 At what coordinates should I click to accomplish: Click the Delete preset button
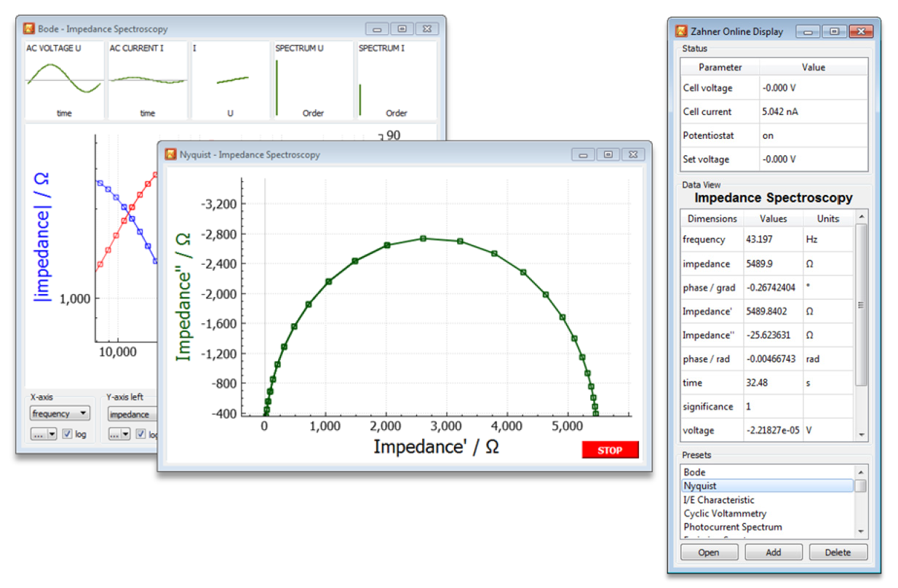tap(838, 552)
